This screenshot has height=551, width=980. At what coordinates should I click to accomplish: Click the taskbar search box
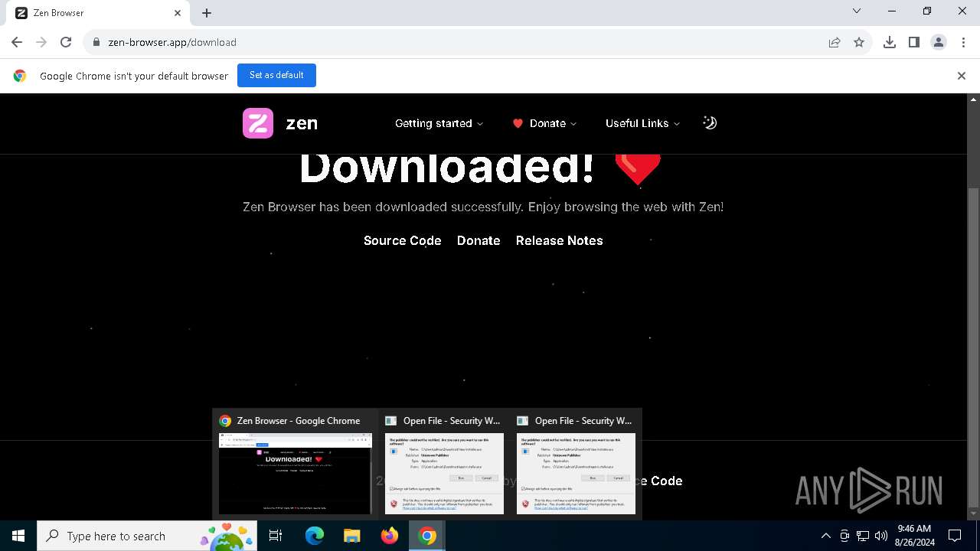point(147,536)
